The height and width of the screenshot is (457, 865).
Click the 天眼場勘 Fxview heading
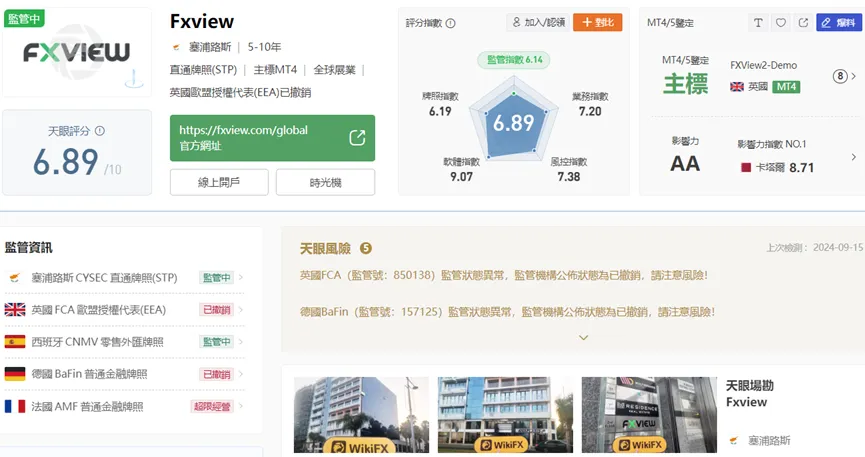(x=750, y=394)
